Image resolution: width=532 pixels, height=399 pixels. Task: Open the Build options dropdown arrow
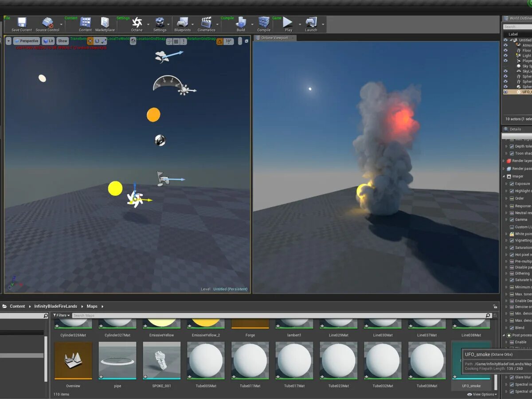252,24
